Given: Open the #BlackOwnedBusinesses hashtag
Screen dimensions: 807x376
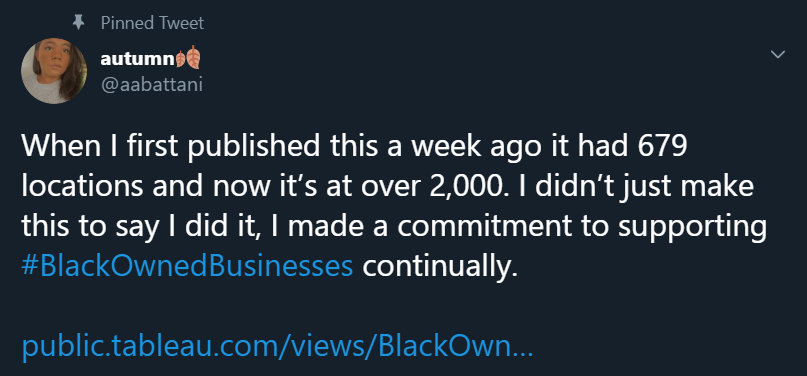Looking at the screenshot, I should tap(187, 266).
